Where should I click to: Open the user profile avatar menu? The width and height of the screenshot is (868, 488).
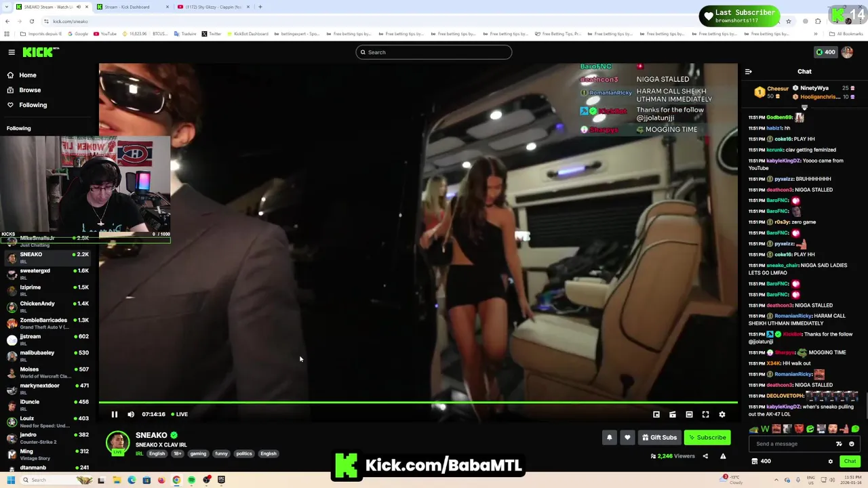point(847,52)
